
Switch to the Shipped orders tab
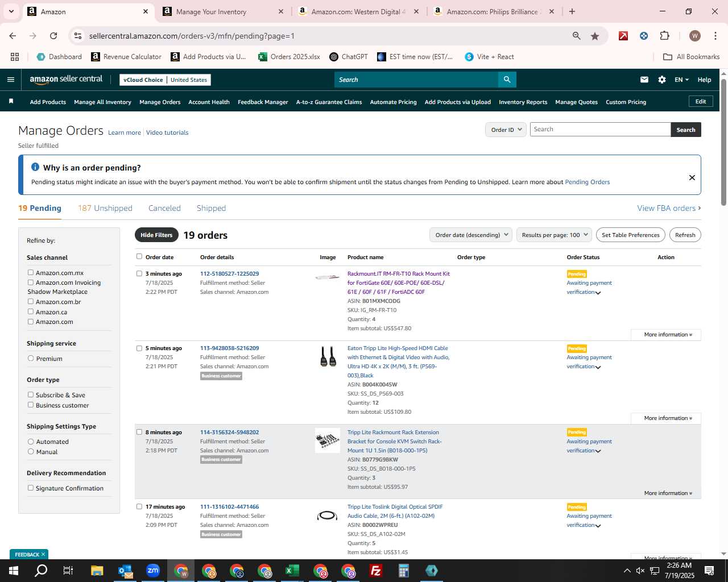211,208
